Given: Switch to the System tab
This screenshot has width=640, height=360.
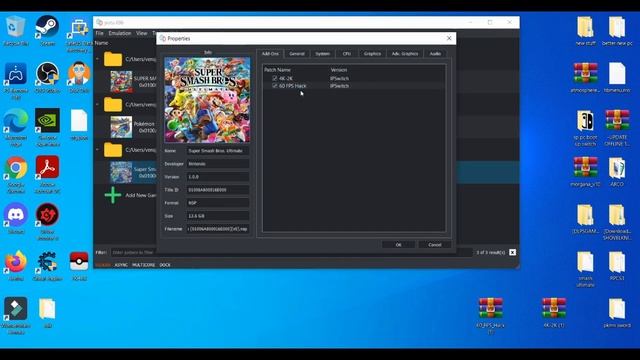Looking at the screenshot, I should [322, 53].
